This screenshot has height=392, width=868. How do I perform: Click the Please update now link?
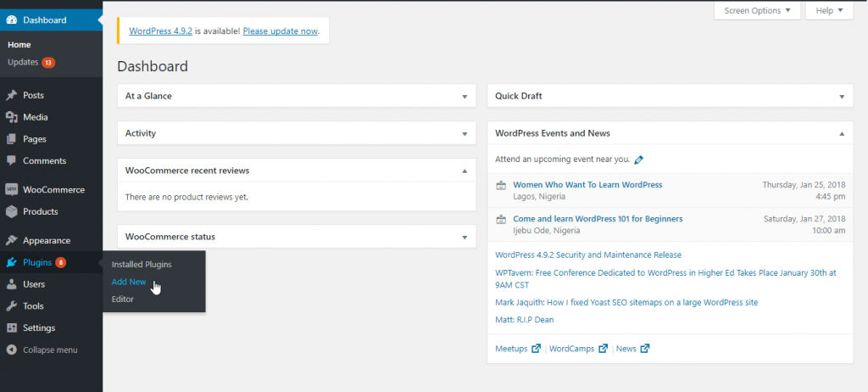280,31
